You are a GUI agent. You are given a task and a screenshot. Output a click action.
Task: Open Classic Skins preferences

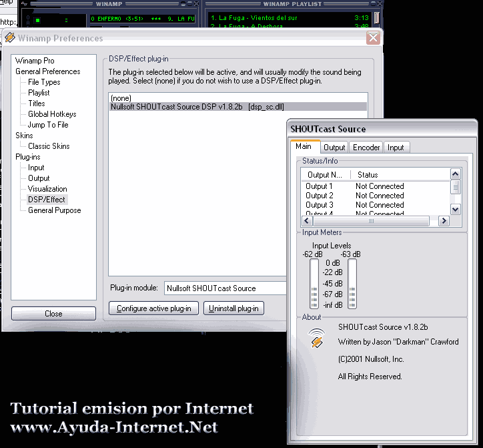pyautogui.click(x=49, y=146)
